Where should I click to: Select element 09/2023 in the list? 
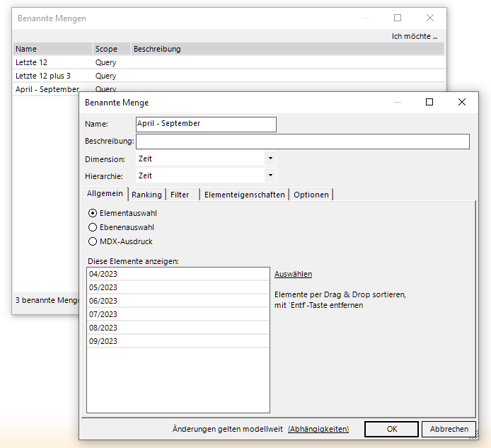[x=178, y=341]
